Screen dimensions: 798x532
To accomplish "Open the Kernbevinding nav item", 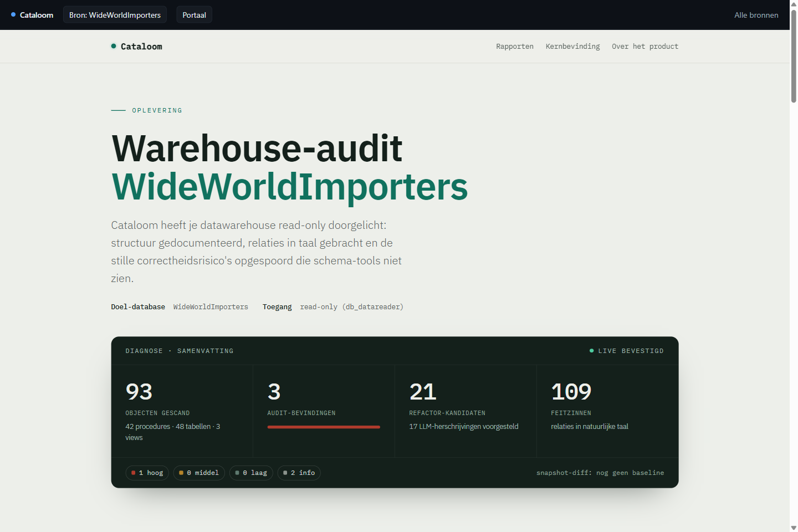I will pyautogui.click(x=572, y=47).
